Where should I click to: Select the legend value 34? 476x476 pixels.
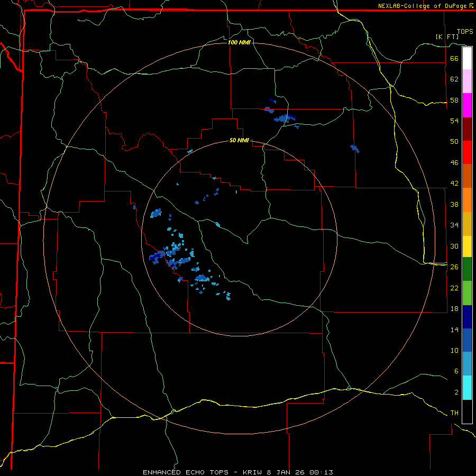[454, 225]
